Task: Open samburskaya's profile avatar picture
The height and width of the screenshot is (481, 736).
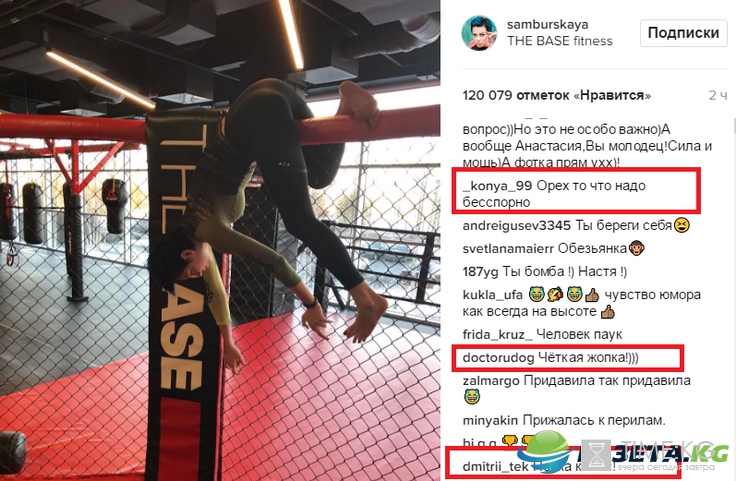Action: point(479,33)
